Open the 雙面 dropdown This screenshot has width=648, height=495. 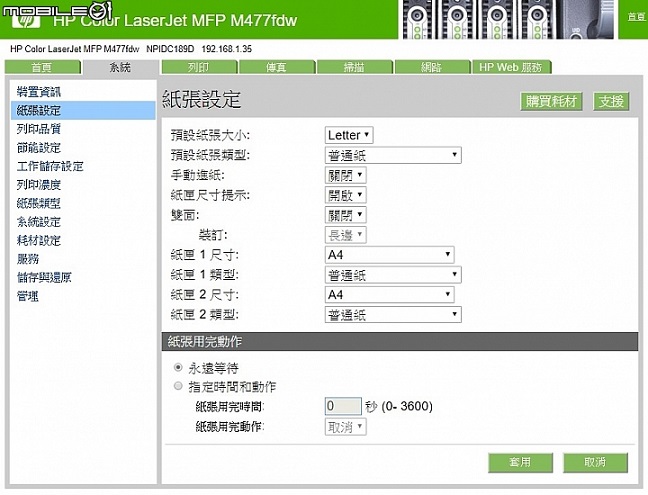[345, 215]
